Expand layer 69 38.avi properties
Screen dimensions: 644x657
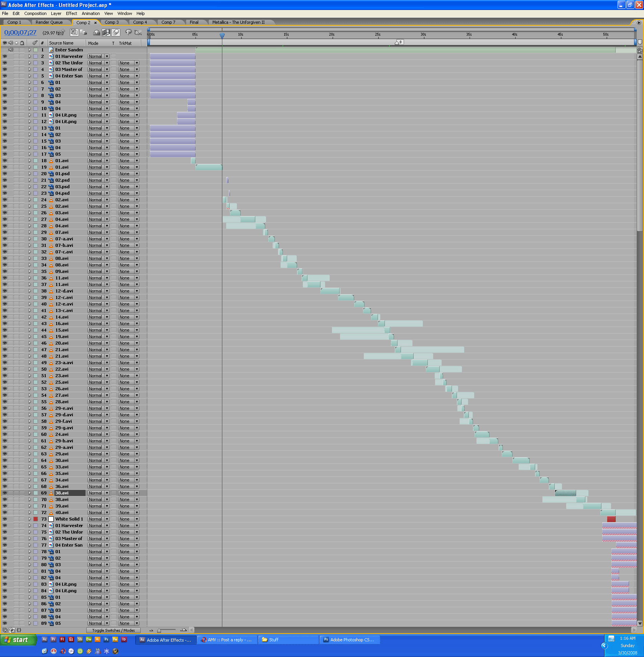coord(30,493)
